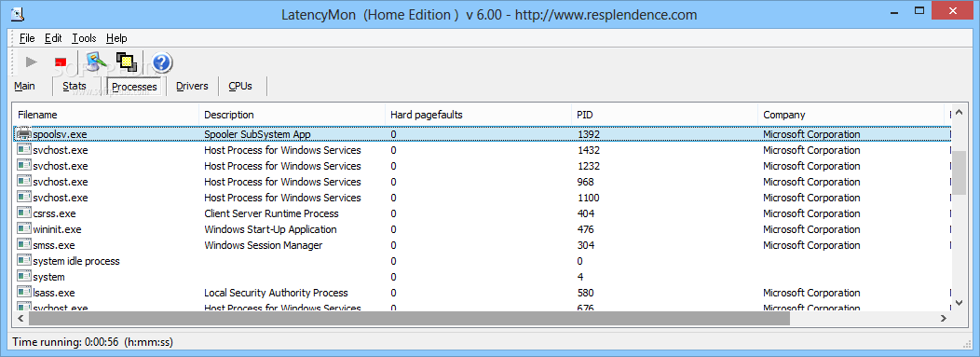Click the LatencyMon app icon in the title bar

click(x=20, y=13)
